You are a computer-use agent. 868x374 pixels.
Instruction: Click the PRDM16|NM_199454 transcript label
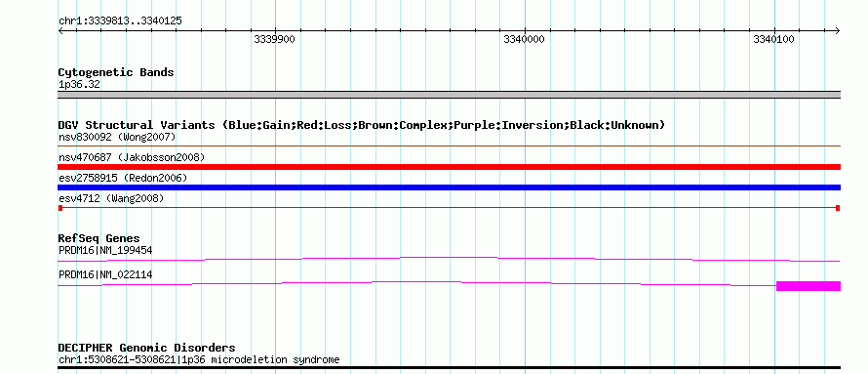pos(105,250)
